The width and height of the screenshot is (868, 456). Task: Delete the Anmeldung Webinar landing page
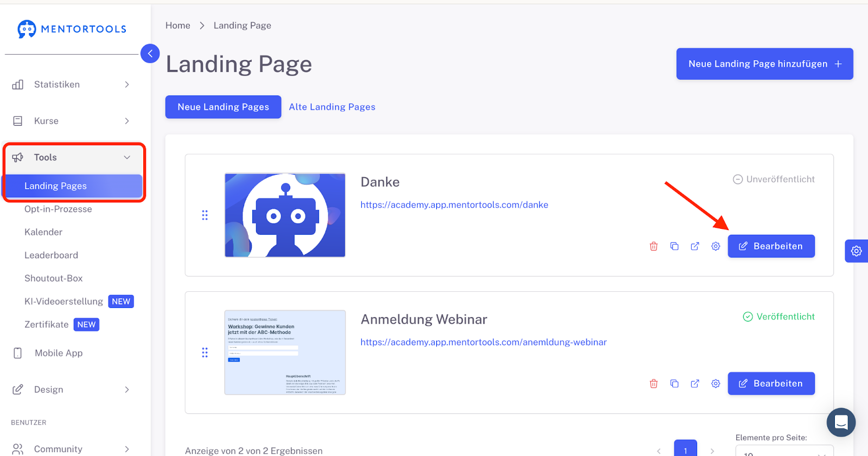654,383
